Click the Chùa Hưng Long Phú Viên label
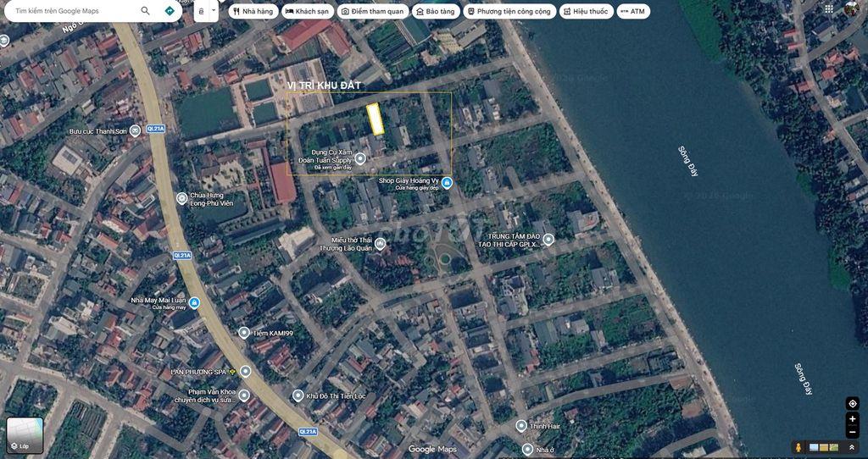This screenshot has width=868, height=459. click(210, 198)
